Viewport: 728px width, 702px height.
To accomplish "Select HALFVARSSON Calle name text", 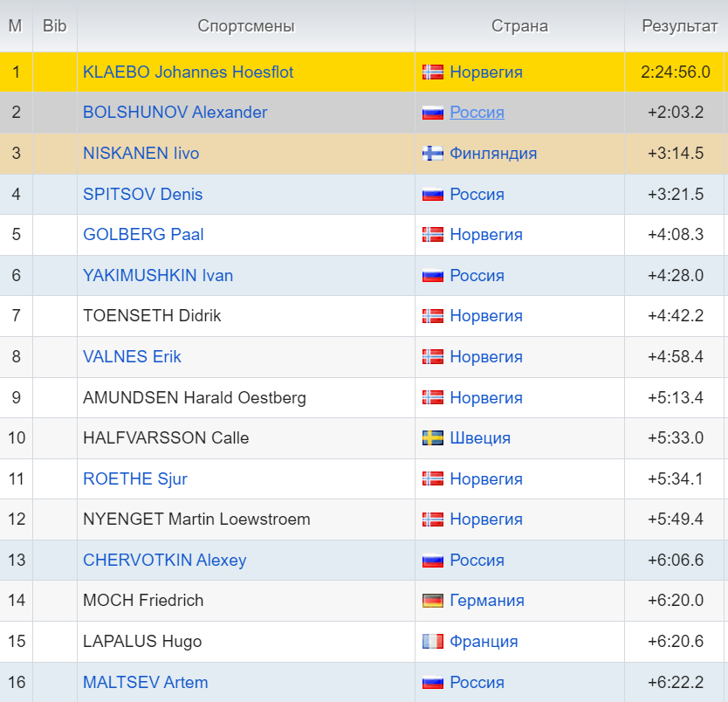I will tap(166, 437).
